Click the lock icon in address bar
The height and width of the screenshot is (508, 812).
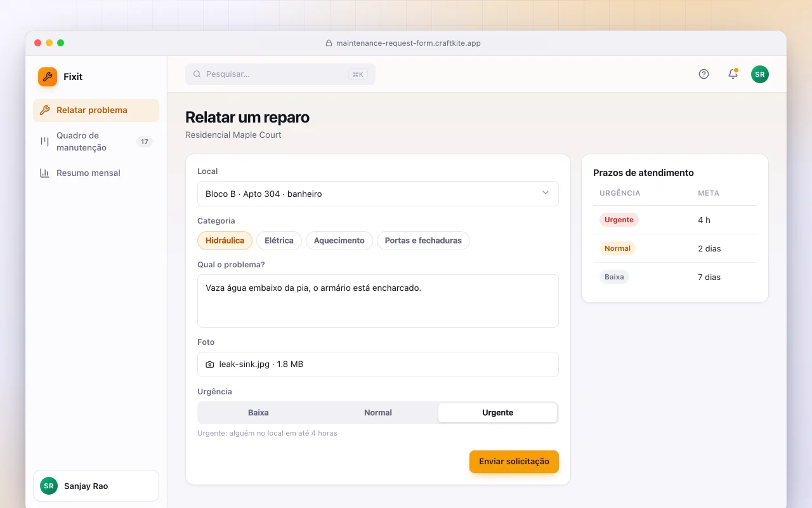(x=329, y=43)
